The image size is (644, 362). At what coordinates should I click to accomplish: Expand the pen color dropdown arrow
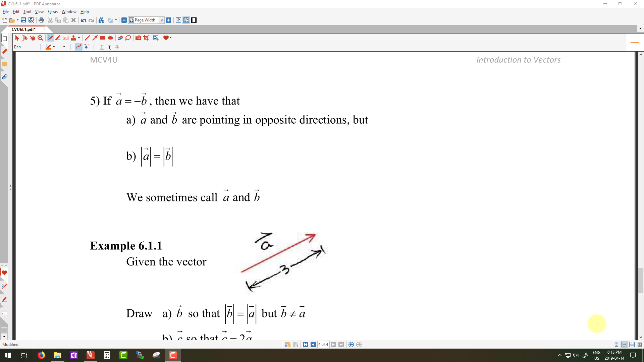coord(54,47)
